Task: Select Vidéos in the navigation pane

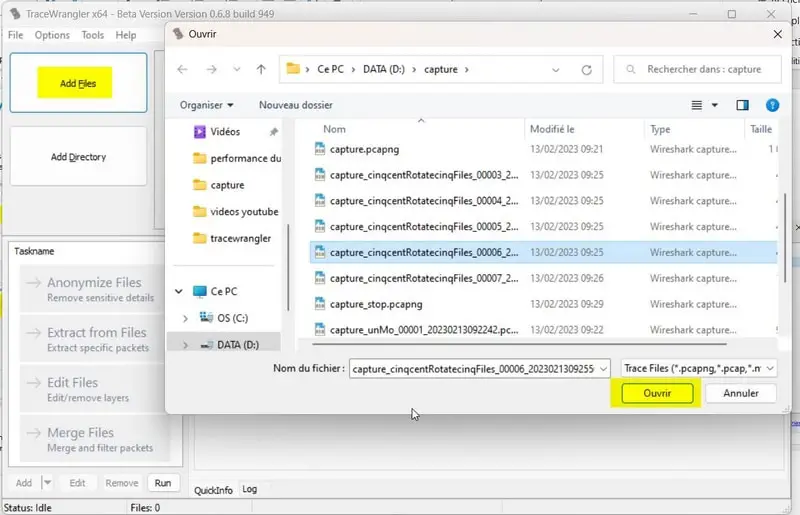Action: pyautogui.click(x=225, y=132)
